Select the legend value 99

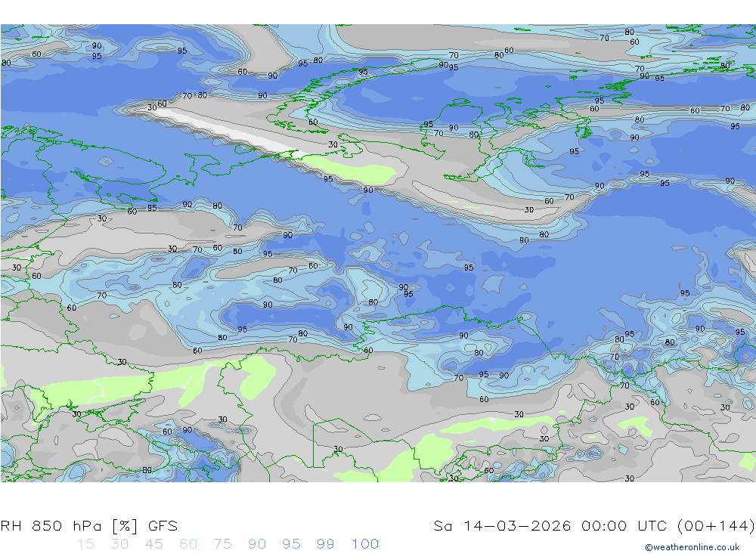pos(325,544)
